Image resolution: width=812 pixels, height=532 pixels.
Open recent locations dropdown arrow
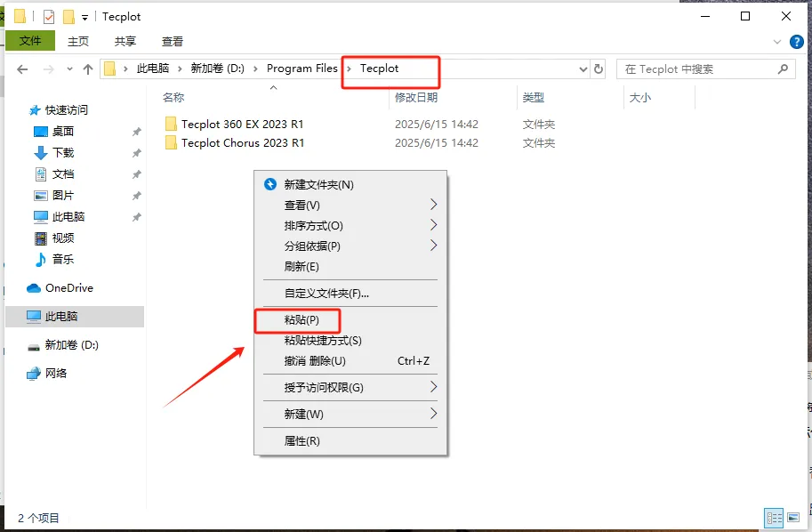point(69,69)
